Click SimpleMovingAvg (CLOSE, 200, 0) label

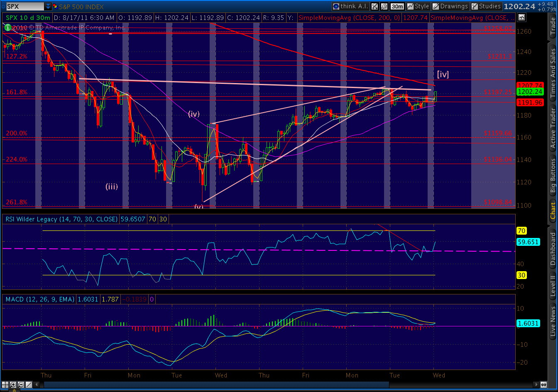click(350, 17)
